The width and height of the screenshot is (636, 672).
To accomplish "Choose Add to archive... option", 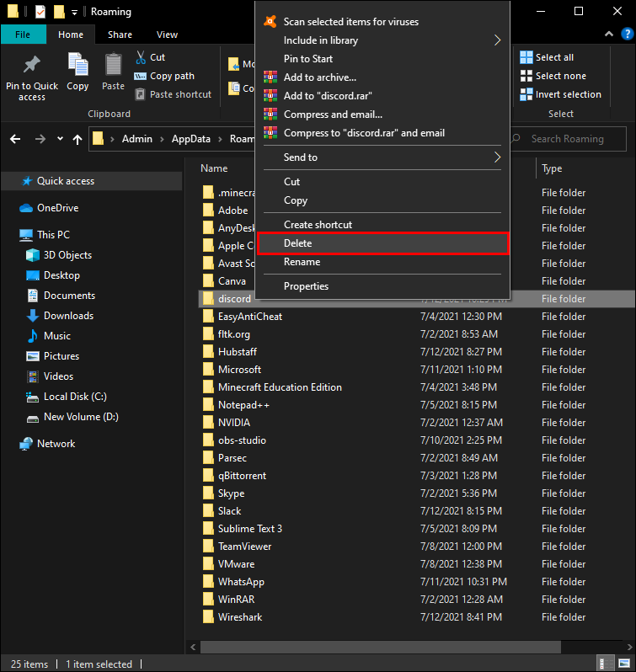I will pos(382,77).
